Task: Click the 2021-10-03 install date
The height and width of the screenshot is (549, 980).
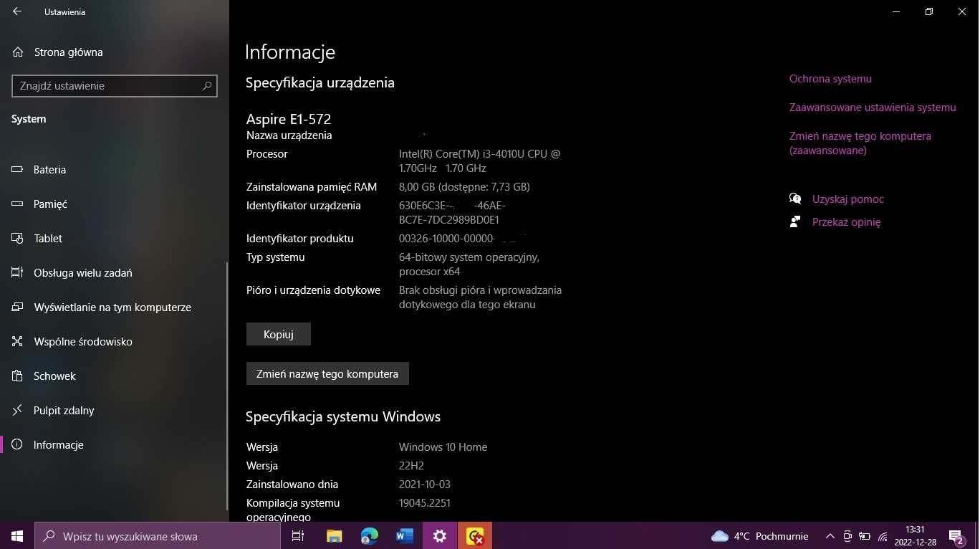Action: (424, 484)
